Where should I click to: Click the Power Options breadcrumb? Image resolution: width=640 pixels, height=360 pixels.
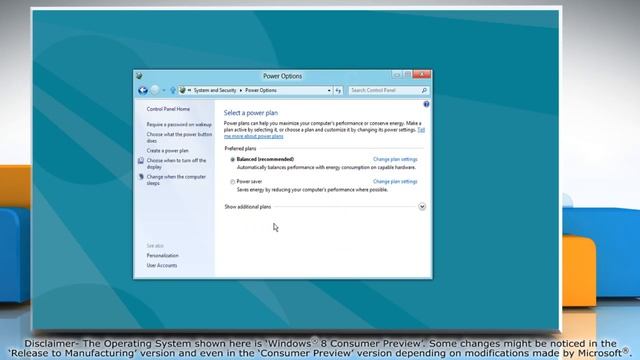coord(261,90)
